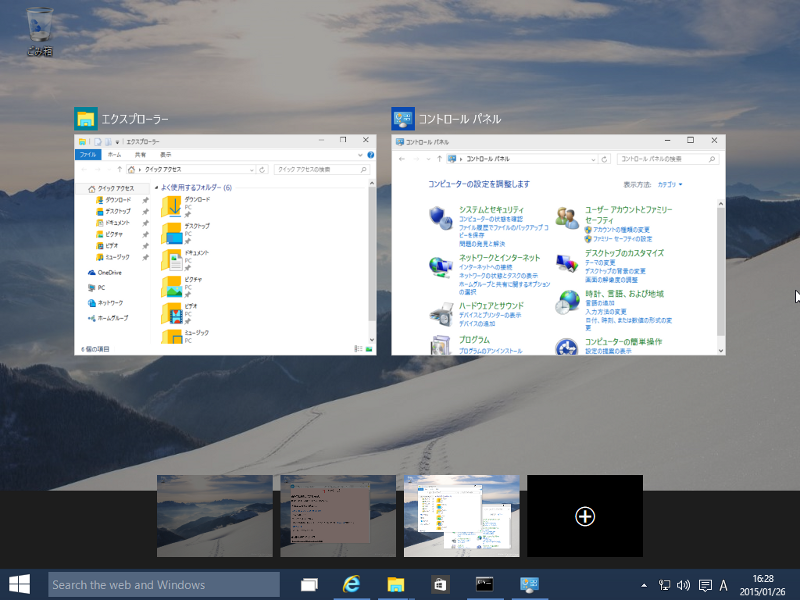
Task: Open システムとセキュリティ category
Action: [491, 210]
